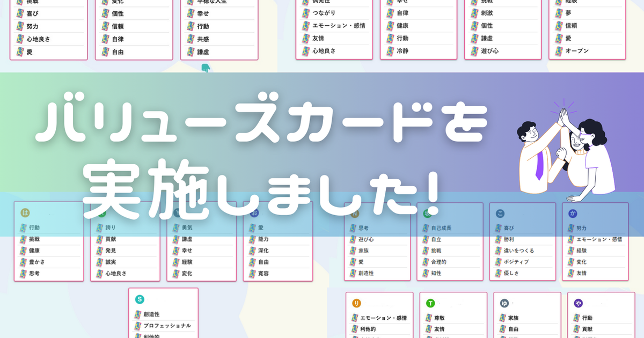Click the card icon beside 自己成長
Screen dimensions: 644x338
pos(425,228)
